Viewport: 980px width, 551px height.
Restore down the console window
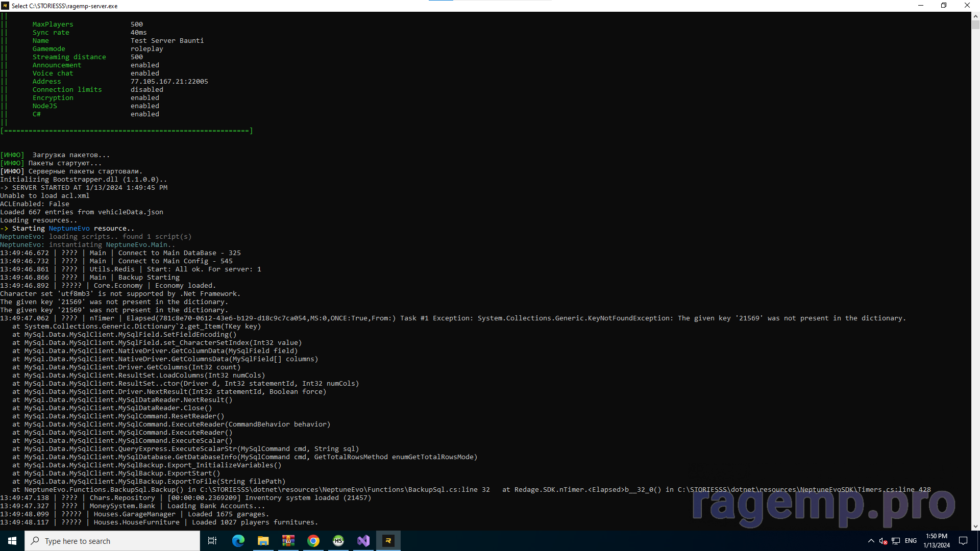coord(944,6)
